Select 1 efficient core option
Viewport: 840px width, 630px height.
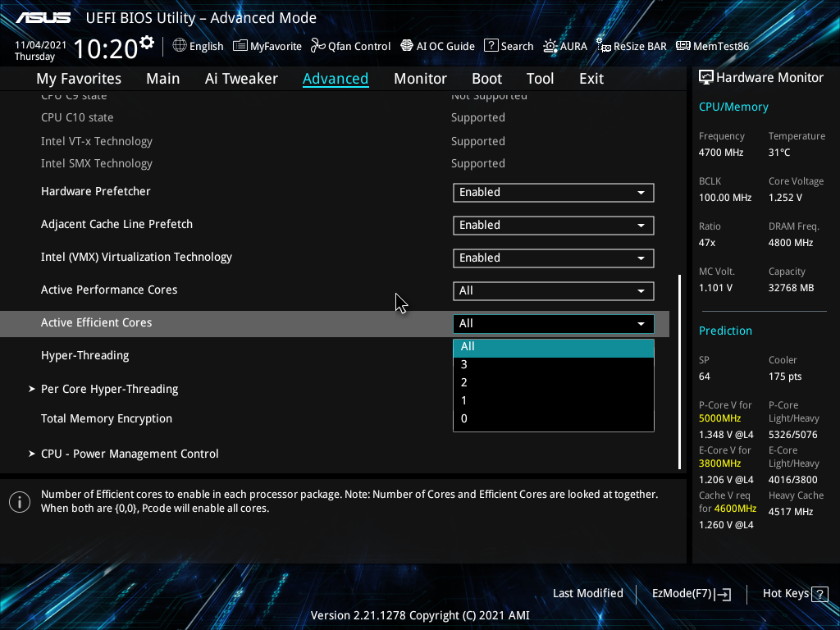(554, 400)
